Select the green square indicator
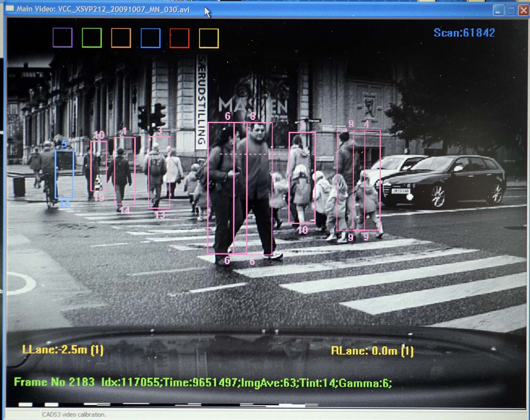This screenshot has height=420, width=530. [92, 38]
